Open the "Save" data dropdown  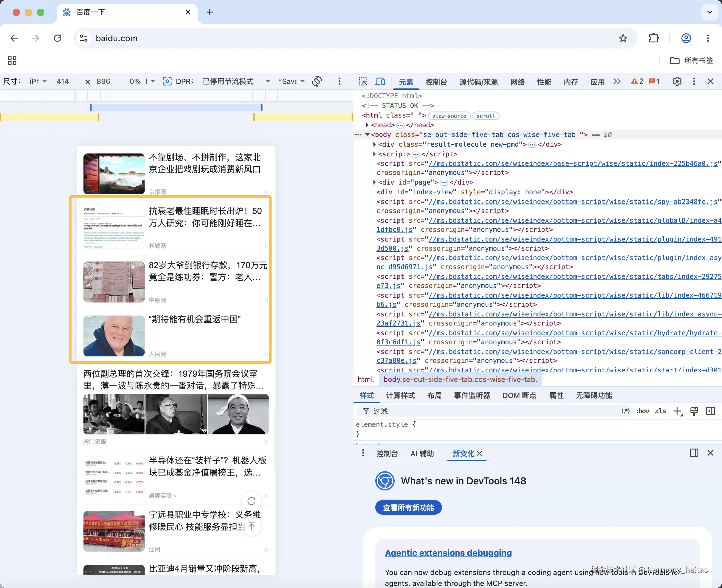[292, 81]
